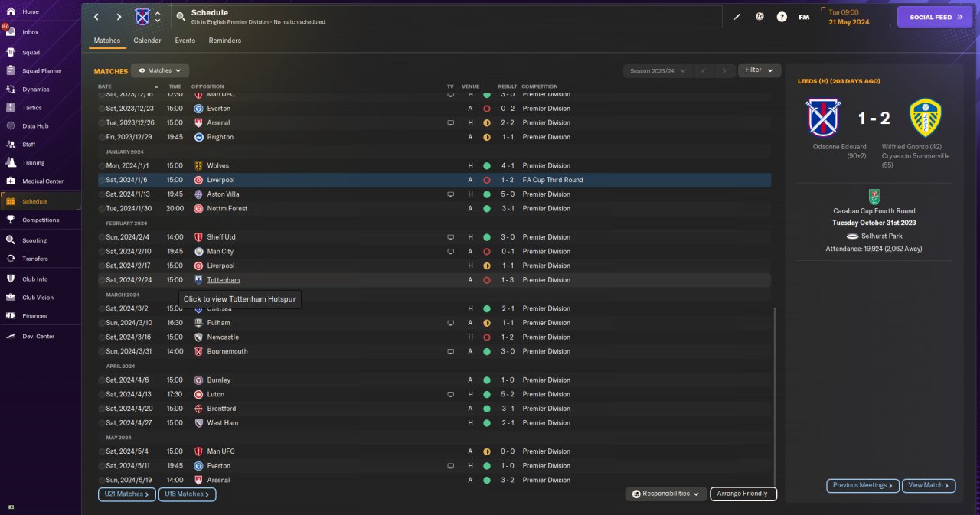Expand the Responsibilities dropdown

(666, 494)
